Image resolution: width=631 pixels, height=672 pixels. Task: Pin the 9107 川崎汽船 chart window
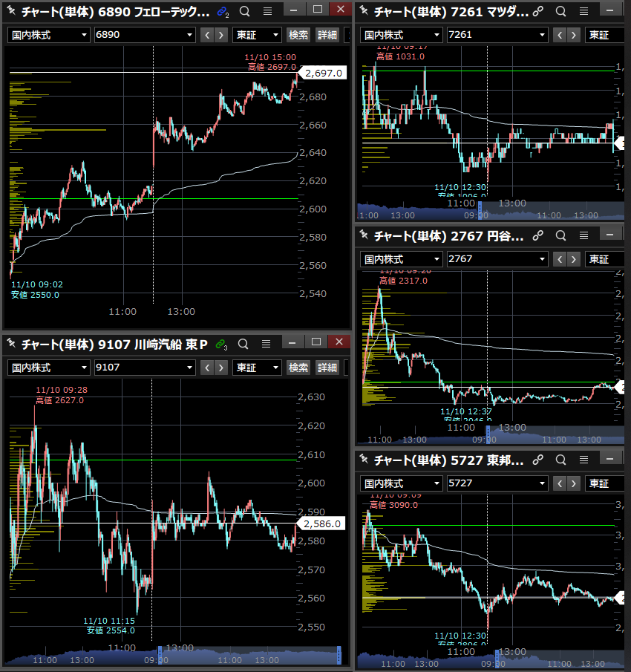(x=11, y=343)
